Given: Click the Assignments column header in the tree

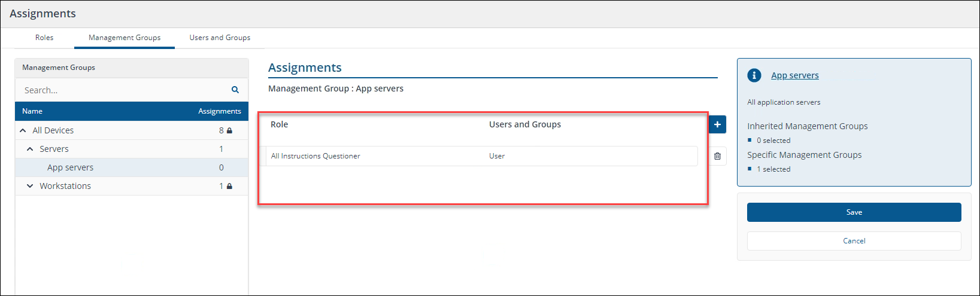Looking at the screenshot, I should (x=219, y=111).
